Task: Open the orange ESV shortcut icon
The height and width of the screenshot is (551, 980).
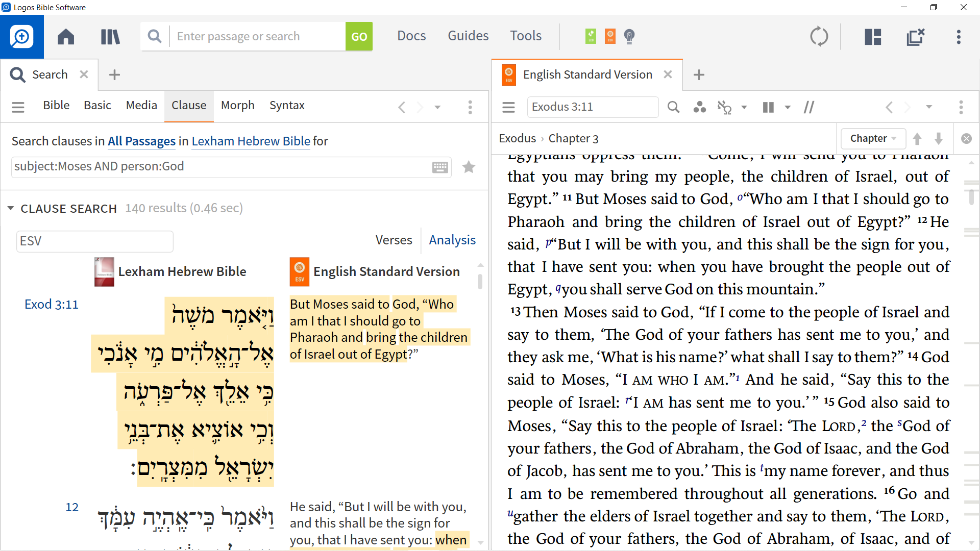Action: 610,36
